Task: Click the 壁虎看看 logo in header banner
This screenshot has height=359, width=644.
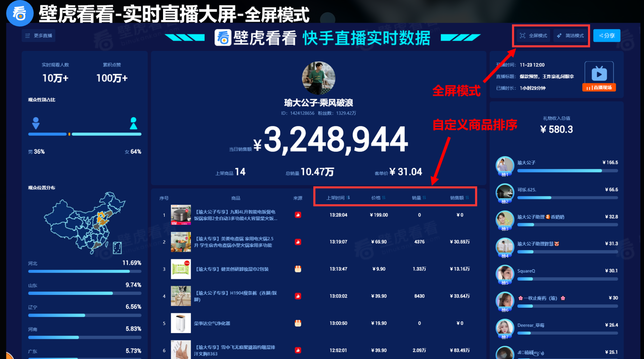Action: 223,37
